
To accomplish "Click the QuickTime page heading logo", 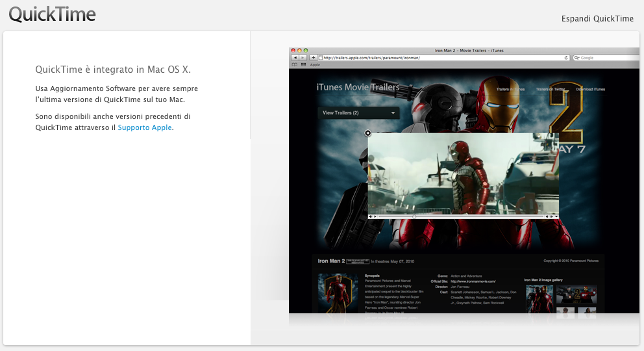I will [x=52, y=14].
